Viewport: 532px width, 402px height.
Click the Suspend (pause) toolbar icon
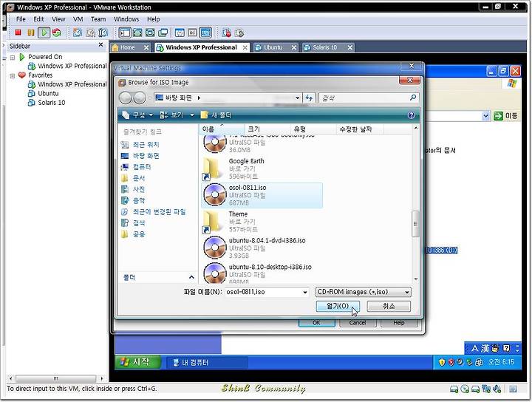[x=31, y=33]
